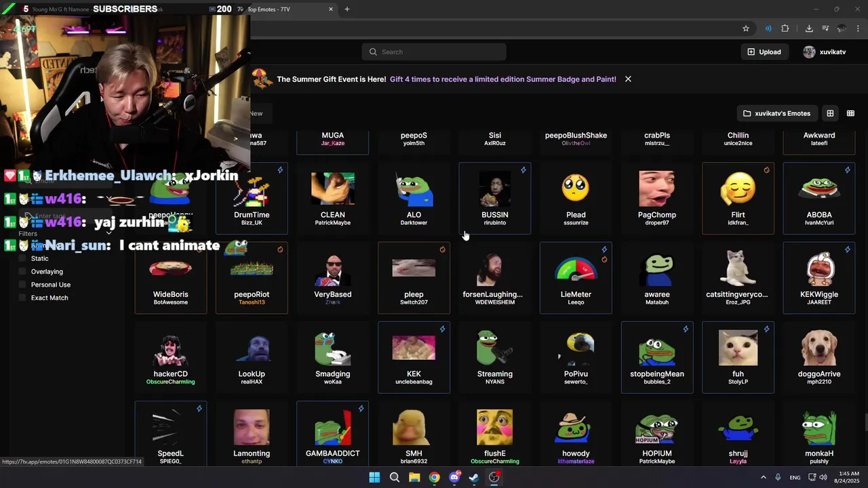Visit author NYANS under Streaming
The height and width of the screenshot is (488, 868).
[x=495, y=382]
